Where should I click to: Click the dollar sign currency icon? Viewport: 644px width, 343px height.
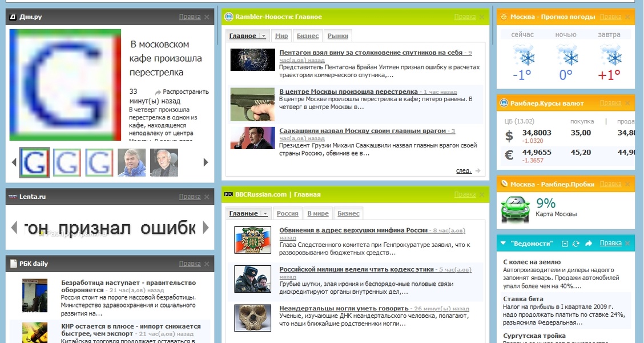(509, 135)
